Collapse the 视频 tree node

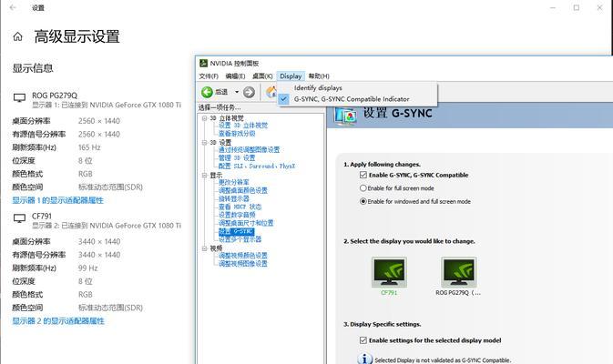click(204, 248)
